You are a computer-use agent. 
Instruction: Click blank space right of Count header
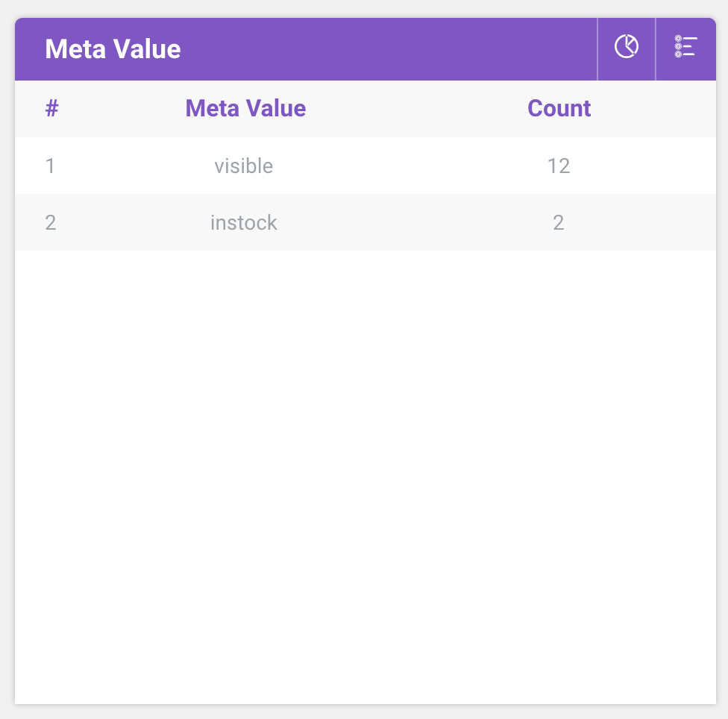656,108
